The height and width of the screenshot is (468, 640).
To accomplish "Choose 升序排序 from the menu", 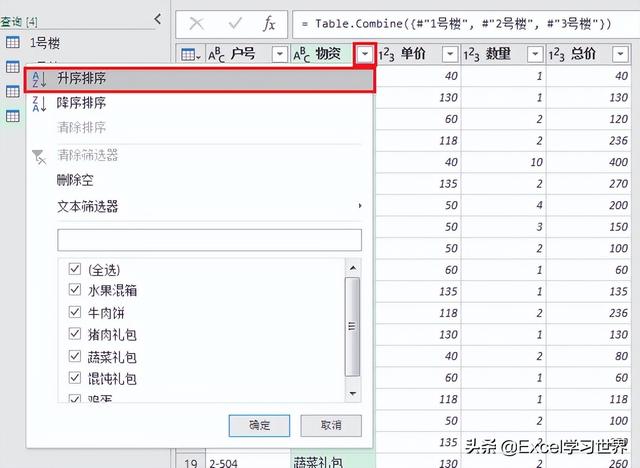I will click(x=199, y=80).
